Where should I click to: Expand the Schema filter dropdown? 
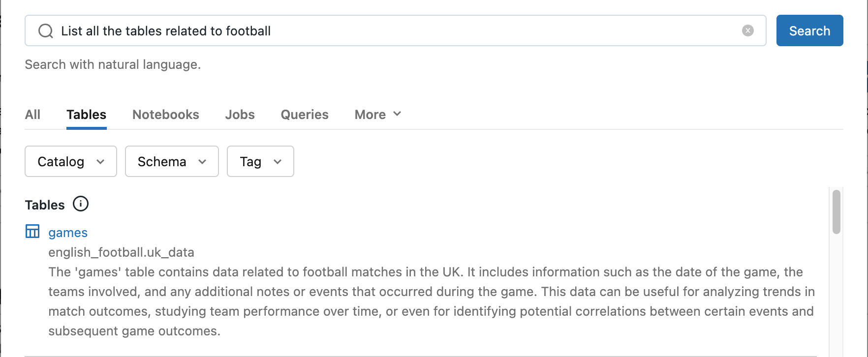click(171, 161)
